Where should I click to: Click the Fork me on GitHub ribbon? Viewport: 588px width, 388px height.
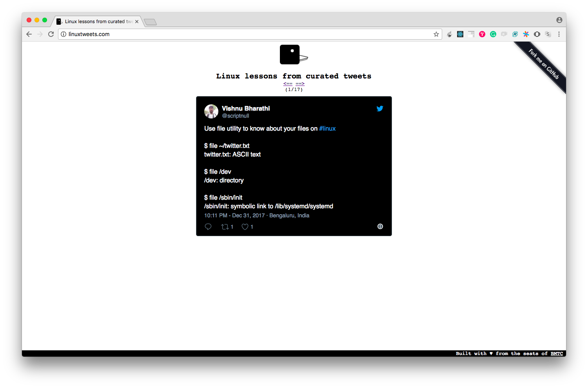tap(543, 64)
